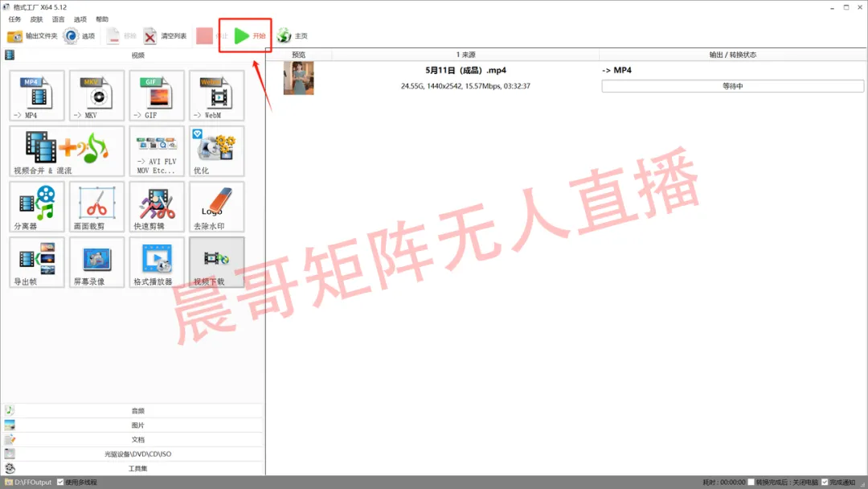The width and height of the screenshot is (868, 489).
Task: Click the 移除 remove toolbar button
Action: (x=121, y=36)
